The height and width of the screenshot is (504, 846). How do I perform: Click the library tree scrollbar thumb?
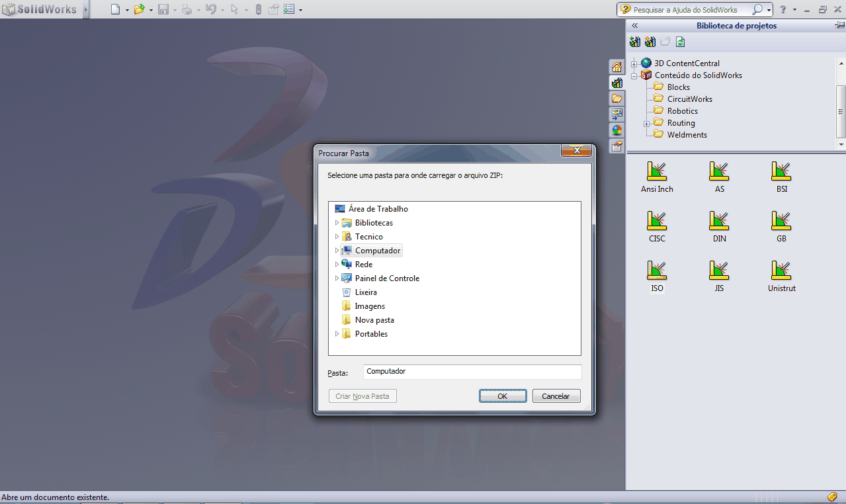[841, 110]
